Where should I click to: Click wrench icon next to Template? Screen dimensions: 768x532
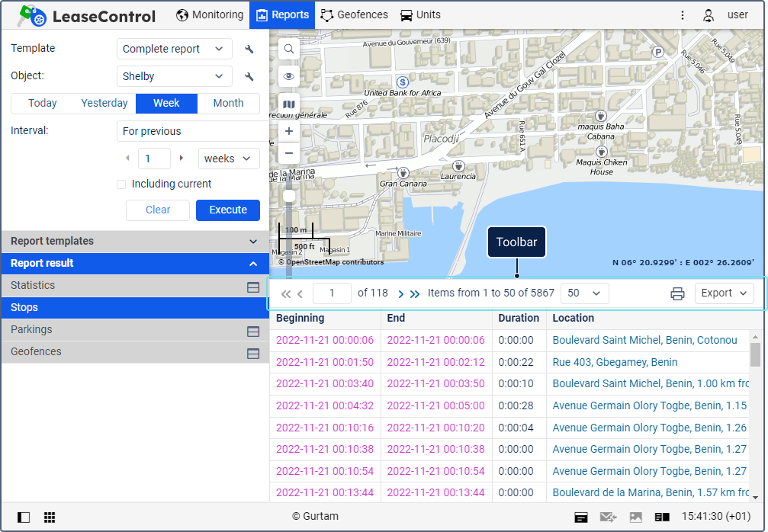pos(249,50)
